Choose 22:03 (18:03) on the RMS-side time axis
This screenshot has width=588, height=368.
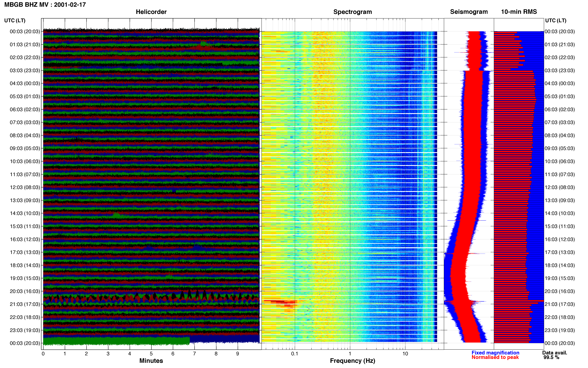pyautogui.click(x=560, y=317)
